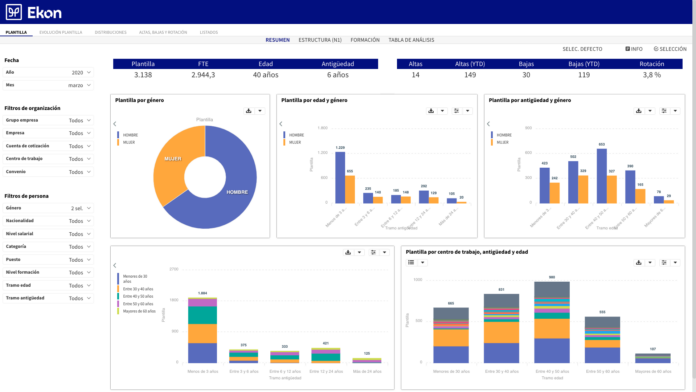Download the Plantilla por antigüedad y género chart
The image size is (696, 392).
[x=639, y=111]
